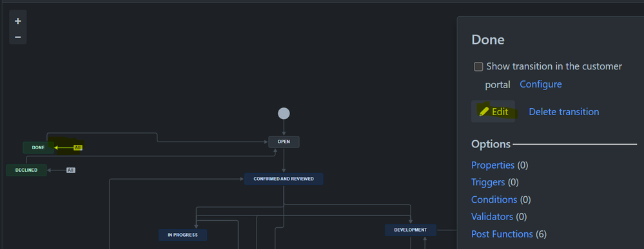The width and height of the screenshot is (644, 249).
Task: Click the Options section heading
Action: [x=491, y=144]
